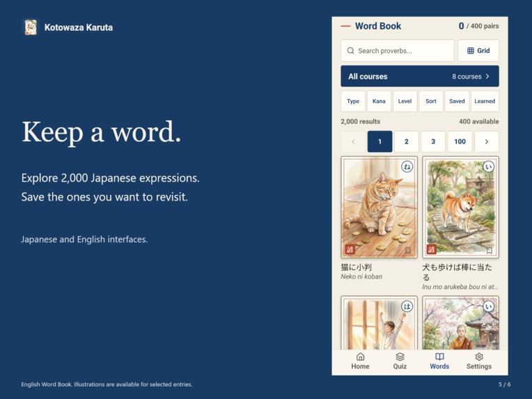Click the い kana badge on monk card
532x399 pixels.
pyautogui.click(x=489, y=306)
